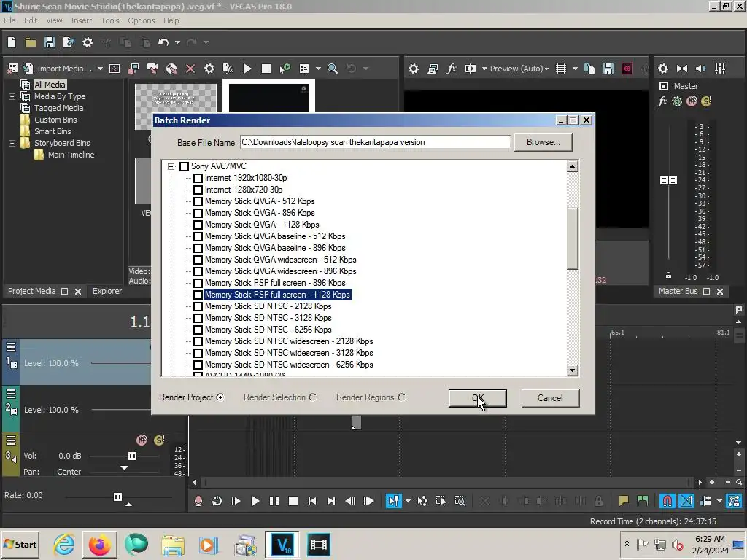Check Memory Stick PSP full screen - 1128 Kbps
This screenshot has width=747, height=560.
coord(198,295)
